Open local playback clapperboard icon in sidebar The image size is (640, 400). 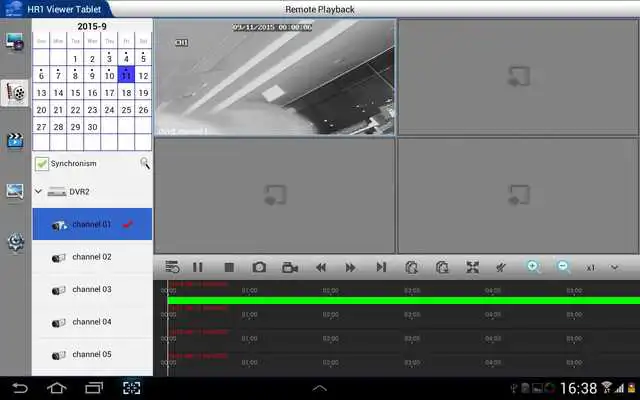[15, 141]
